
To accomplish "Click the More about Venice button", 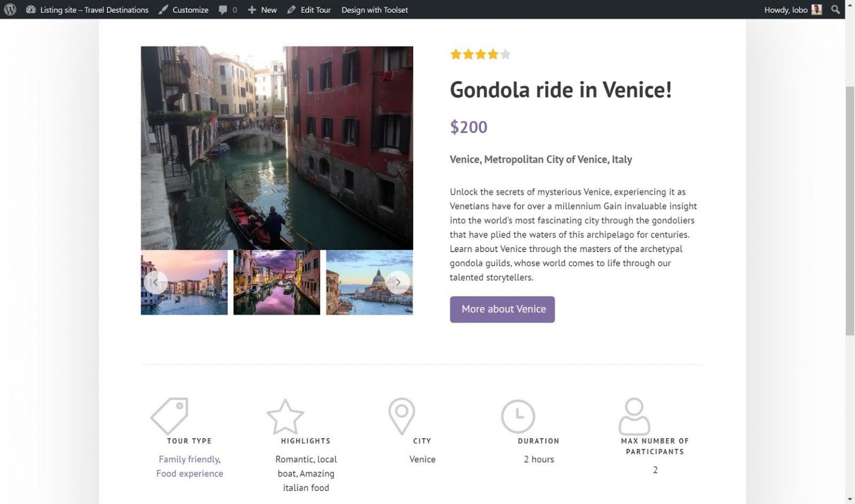I will (x=502, y=309).
